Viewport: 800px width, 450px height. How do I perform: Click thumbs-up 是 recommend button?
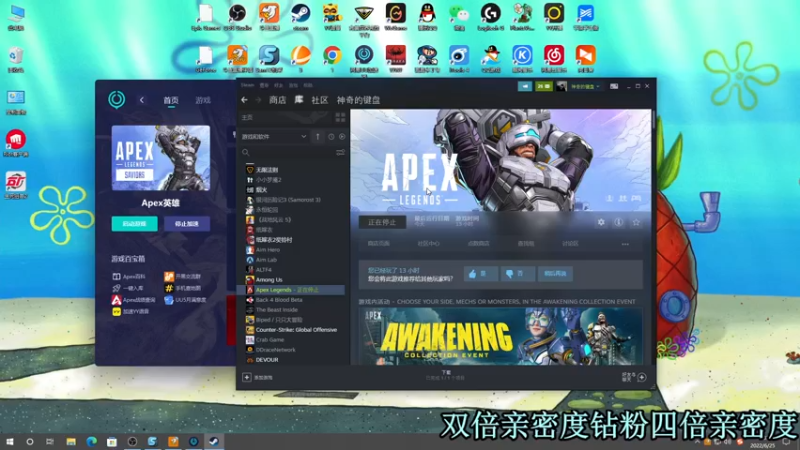pyautogui.click(x=481, y=274)
